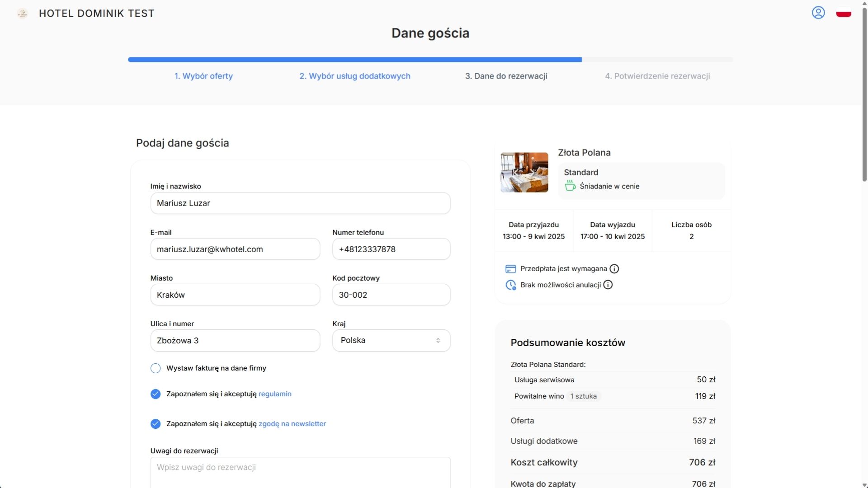868x488 pixels.
Task: Click info icon beside no cancellation notice
Action: point(608,285)
